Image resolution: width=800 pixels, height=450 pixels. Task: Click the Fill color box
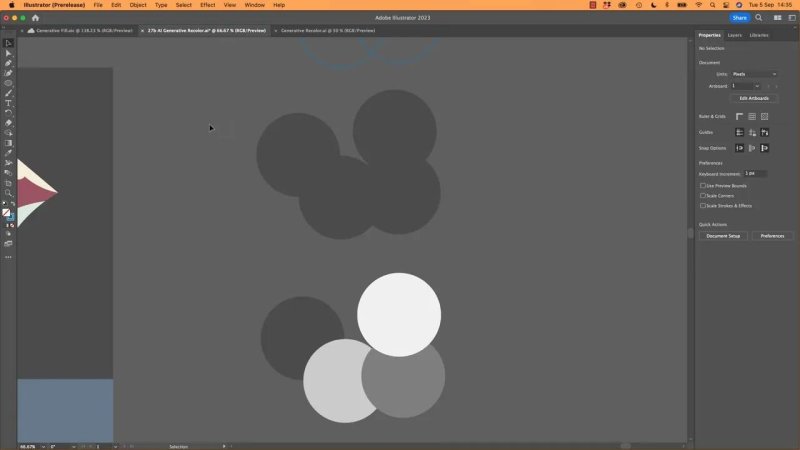6,213
